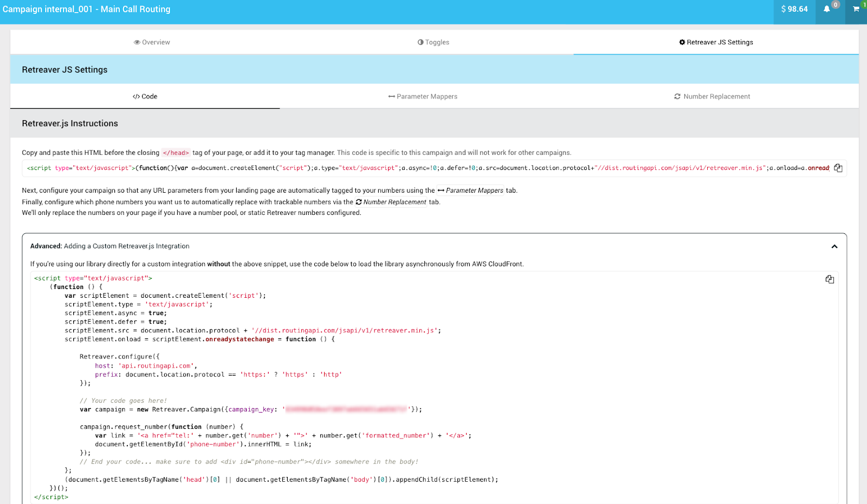Open the Number Replacement sub-tab
867x504 pixels.
(x=712, y=96)
